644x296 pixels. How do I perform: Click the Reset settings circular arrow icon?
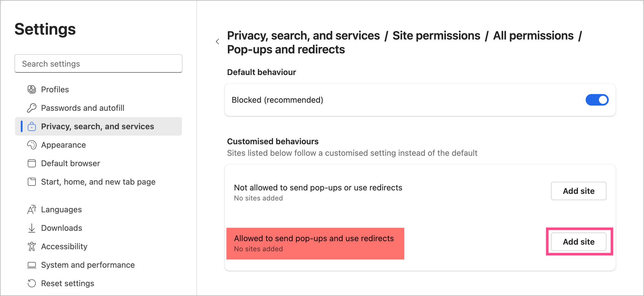(32, 283)
